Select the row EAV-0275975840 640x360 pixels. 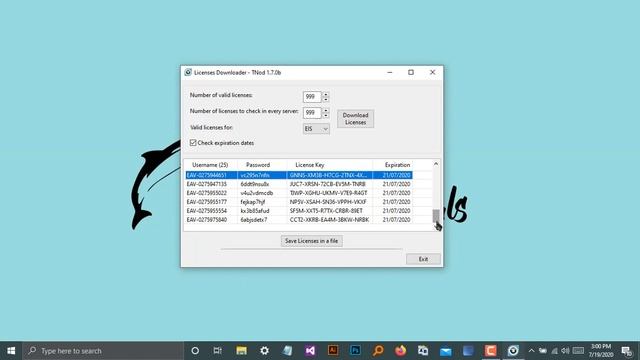pyautogui.click(x=298, y=220)
